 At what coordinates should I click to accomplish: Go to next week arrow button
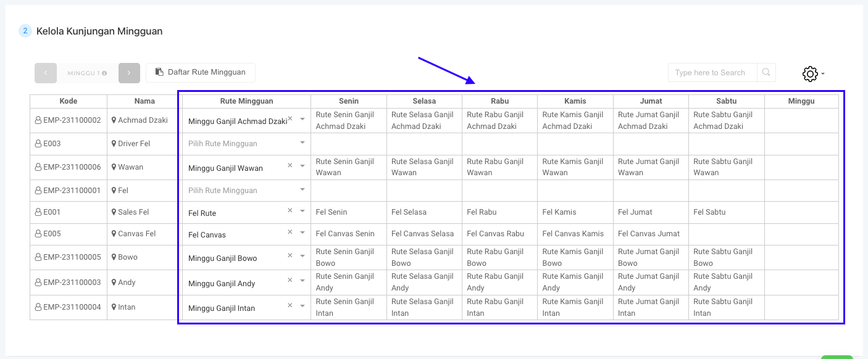[129, 73]
